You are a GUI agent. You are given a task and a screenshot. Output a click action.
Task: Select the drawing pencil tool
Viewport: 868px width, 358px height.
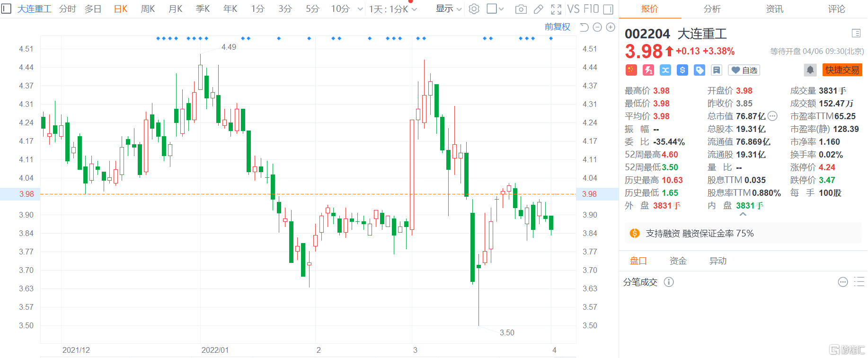[539, 9]
